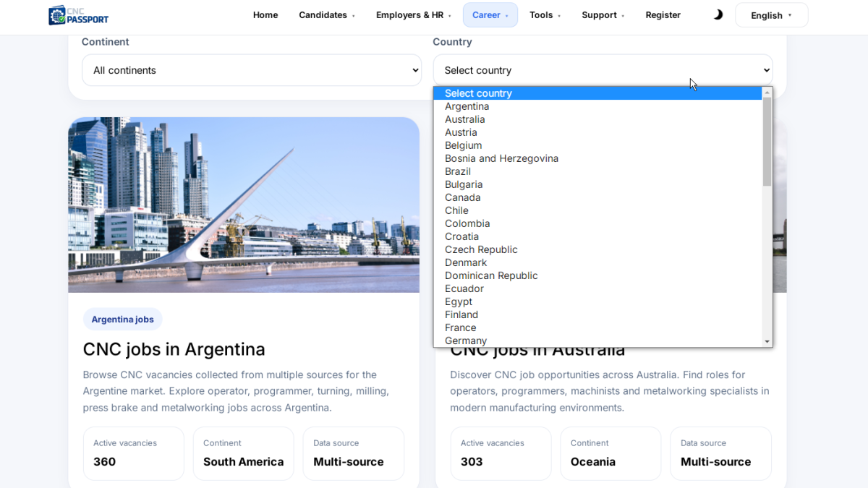Open the English language selector
Viewport: 868px width, 488px height.
point(771,15)
